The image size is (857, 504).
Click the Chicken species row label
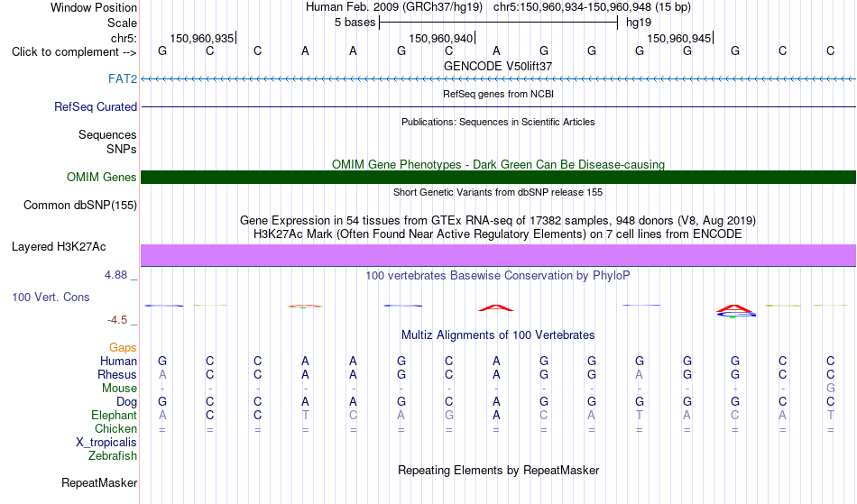tap(115, 429)
